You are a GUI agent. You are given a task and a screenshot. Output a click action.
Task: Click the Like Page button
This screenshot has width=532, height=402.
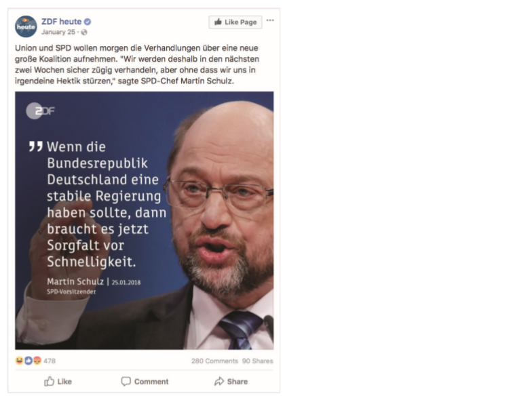(x=235, y=22)
